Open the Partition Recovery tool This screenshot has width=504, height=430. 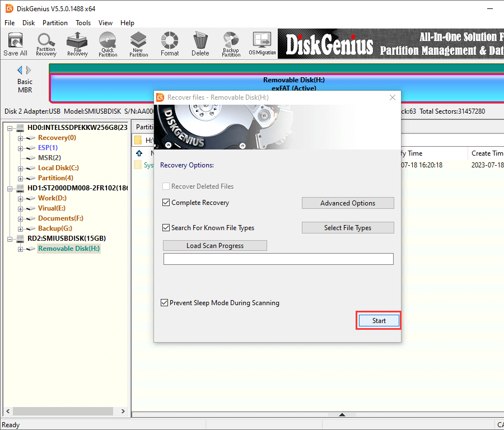click(46, 44)
